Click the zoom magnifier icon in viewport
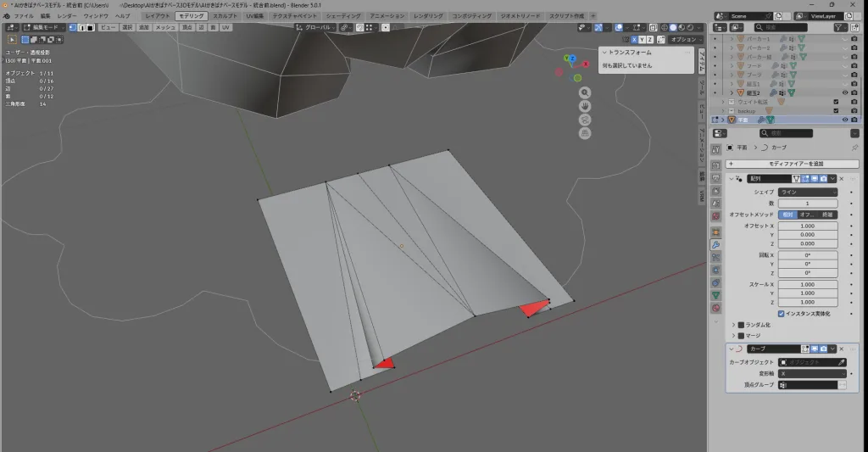The image size is (868, 452). point(585,92)
